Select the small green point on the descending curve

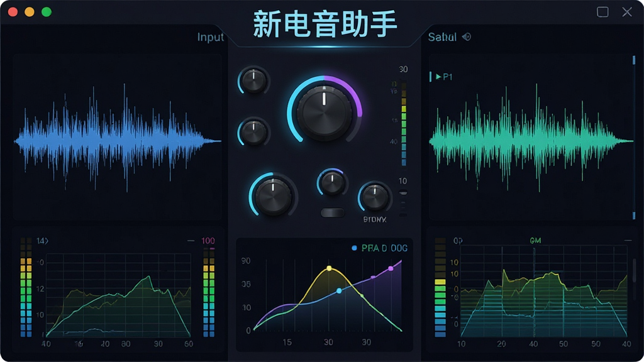point(362,295)
